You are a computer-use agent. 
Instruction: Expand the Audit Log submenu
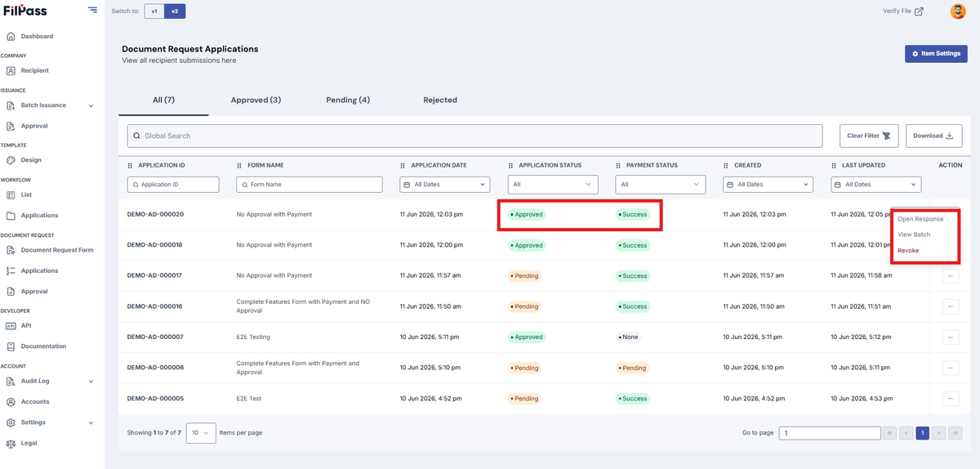(x=91, y=382)
